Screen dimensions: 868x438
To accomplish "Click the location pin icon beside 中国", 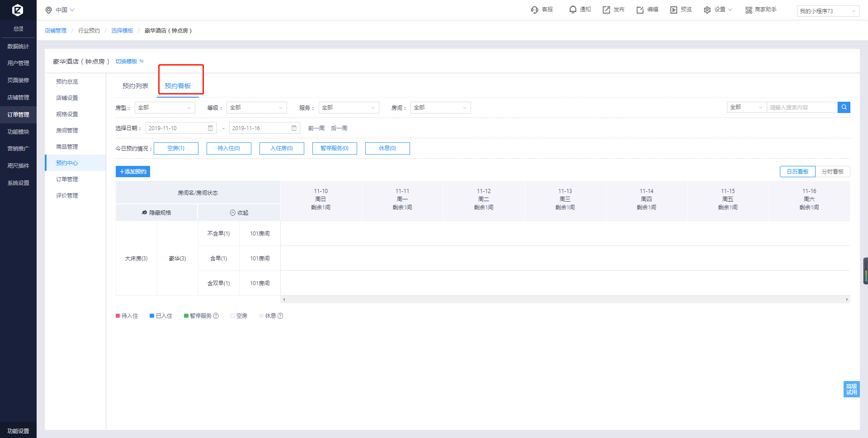I will (x=48, y=10).
